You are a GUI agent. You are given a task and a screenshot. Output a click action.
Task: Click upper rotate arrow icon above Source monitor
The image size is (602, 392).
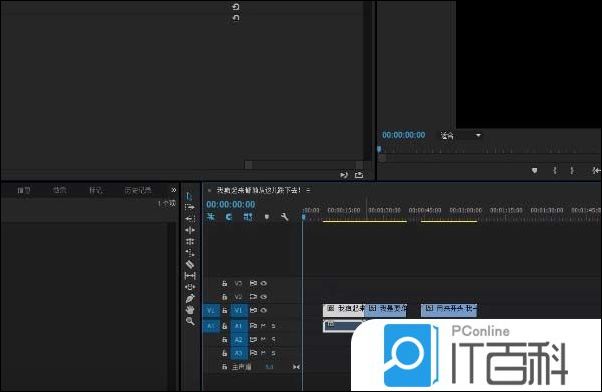[236, 7]
